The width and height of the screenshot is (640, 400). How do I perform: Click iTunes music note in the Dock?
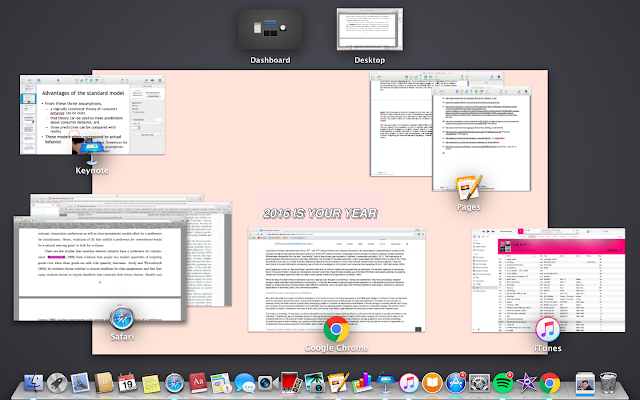(409, 383)
